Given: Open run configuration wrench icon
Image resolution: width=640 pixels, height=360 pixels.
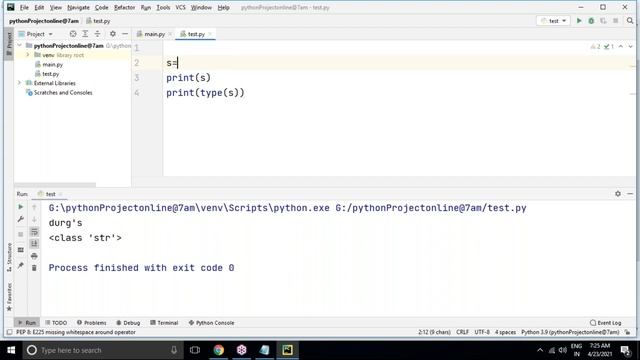Looking at the screenshot, I should (x=20, y=220).
